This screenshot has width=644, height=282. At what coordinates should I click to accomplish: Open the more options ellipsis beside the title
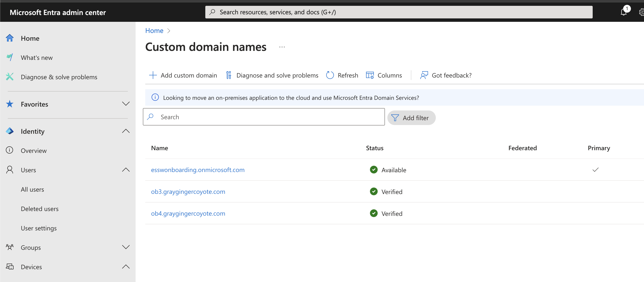(x=282, y=47)
